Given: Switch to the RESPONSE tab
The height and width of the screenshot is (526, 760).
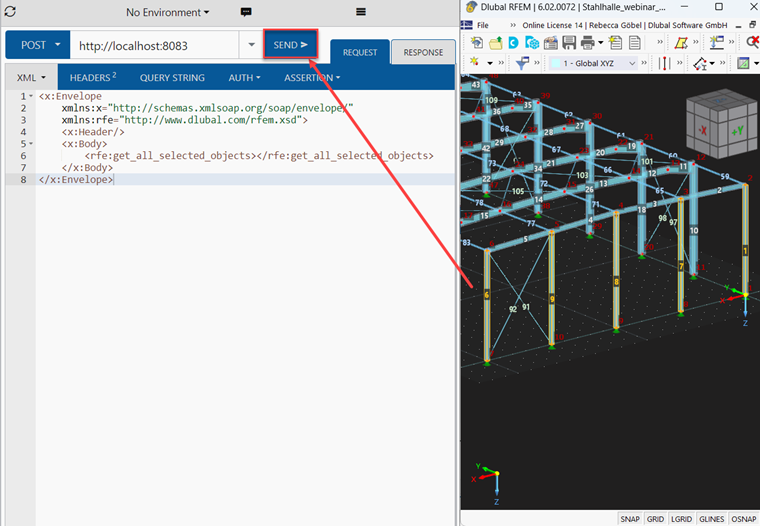Looking at the screenshot, I should 423,52.
